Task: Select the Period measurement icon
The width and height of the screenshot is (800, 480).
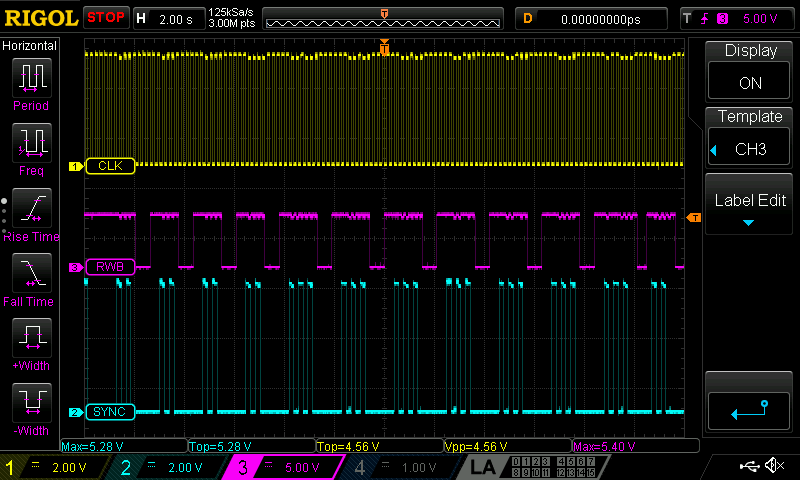Action: (x=30, y=77)
